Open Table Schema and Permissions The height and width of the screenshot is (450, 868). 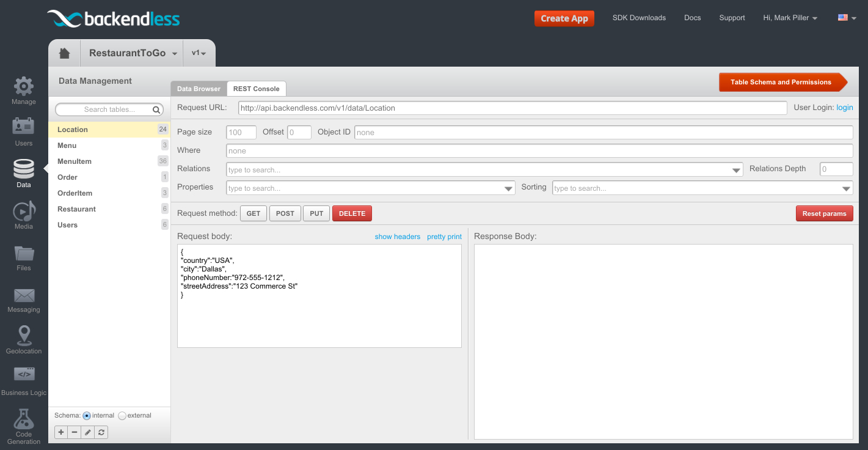pyautogui.click(x=783, y=82)
